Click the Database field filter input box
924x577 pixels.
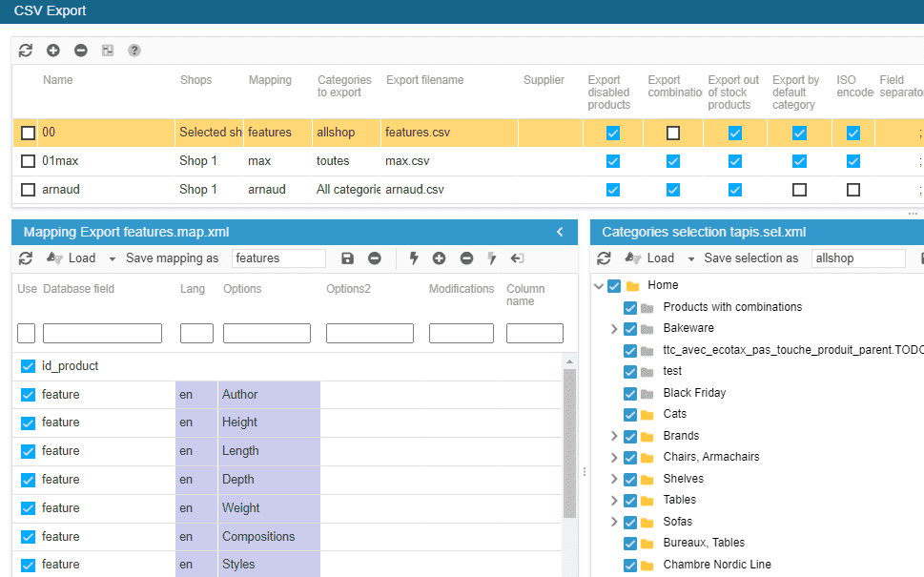[102, 333]
